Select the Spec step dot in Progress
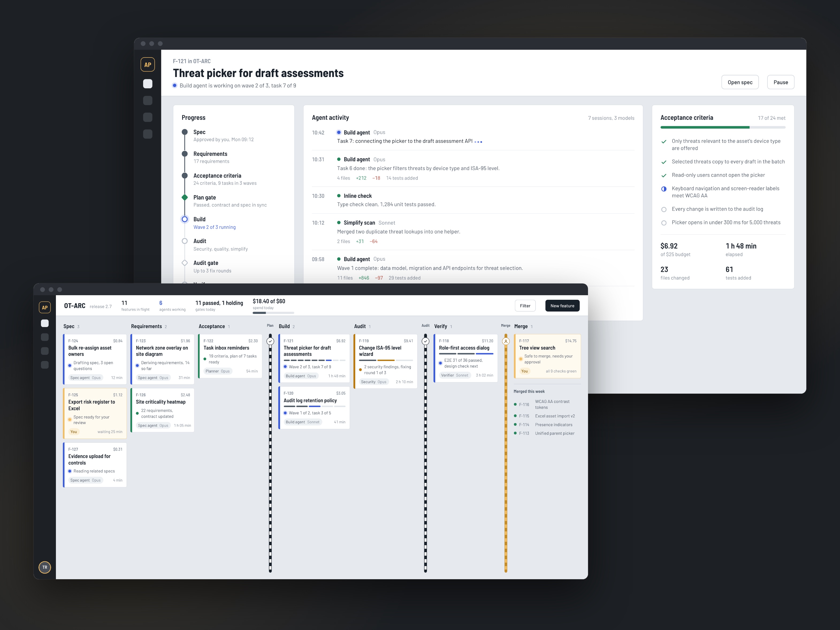The image size is (840, 630). pos(185,132)
